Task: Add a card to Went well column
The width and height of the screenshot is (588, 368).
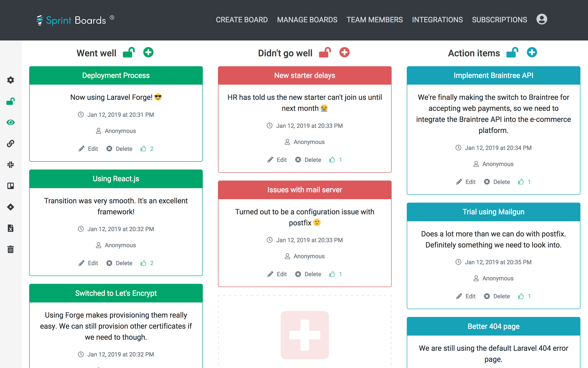Action: [148, 52]
